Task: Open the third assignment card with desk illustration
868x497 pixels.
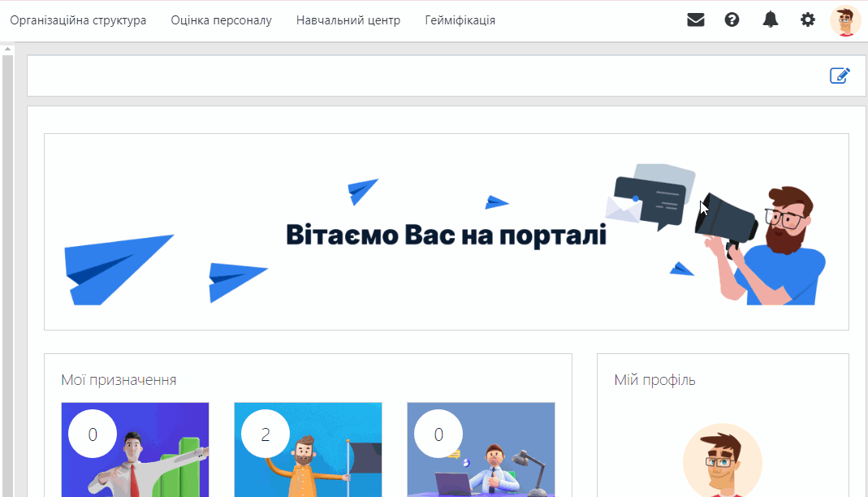Action: tap(481, 449)
